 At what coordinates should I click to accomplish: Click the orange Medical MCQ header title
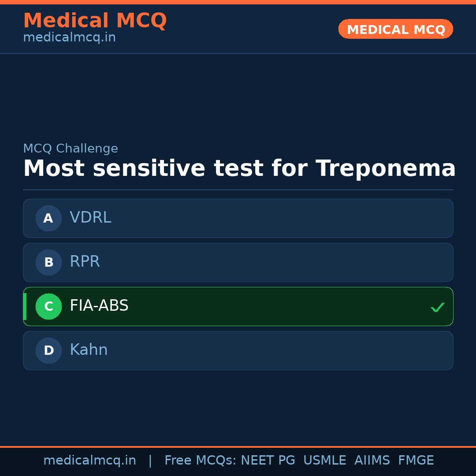95,21
